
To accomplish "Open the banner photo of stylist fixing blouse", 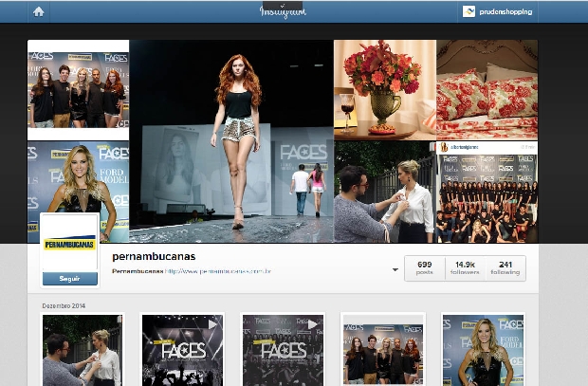I will pos(385,193).
